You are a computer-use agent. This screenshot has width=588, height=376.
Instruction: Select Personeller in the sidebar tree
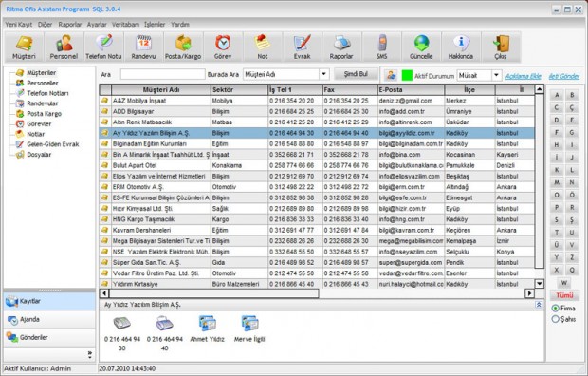43,83
